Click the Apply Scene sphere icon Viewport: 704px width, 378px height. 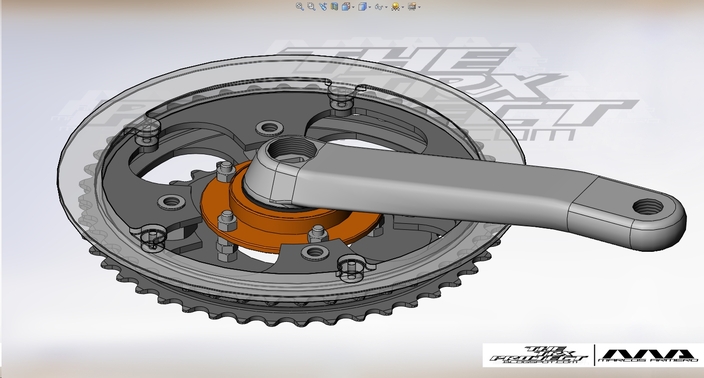pyautogui.click(x=396, y=6)
